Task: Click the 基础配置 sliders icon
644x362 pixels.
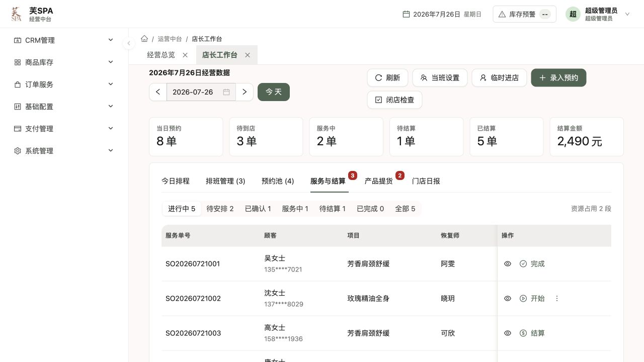Action: (18, 107)
